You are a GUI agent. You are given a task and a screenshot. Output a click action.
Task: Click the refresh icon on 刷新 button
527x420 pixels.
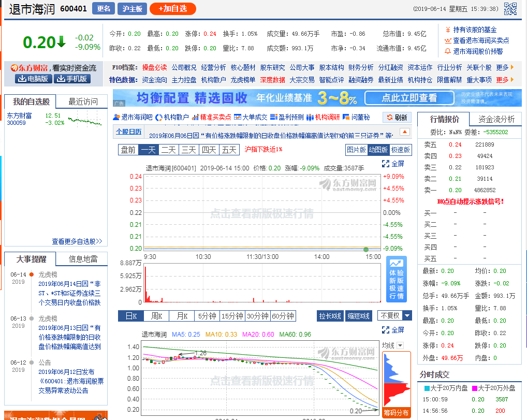click(390, 118)
